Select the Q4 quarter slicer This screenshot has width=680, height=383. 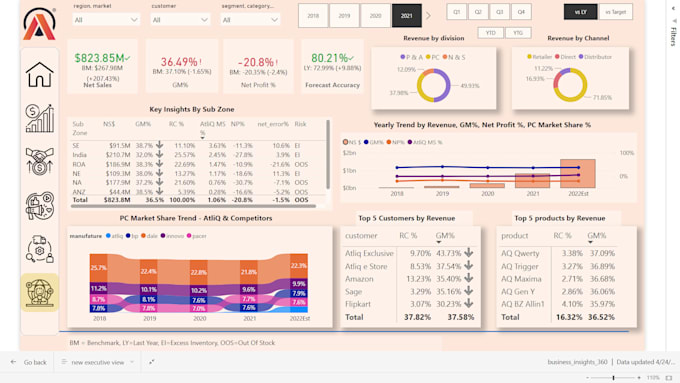point(521,12)
